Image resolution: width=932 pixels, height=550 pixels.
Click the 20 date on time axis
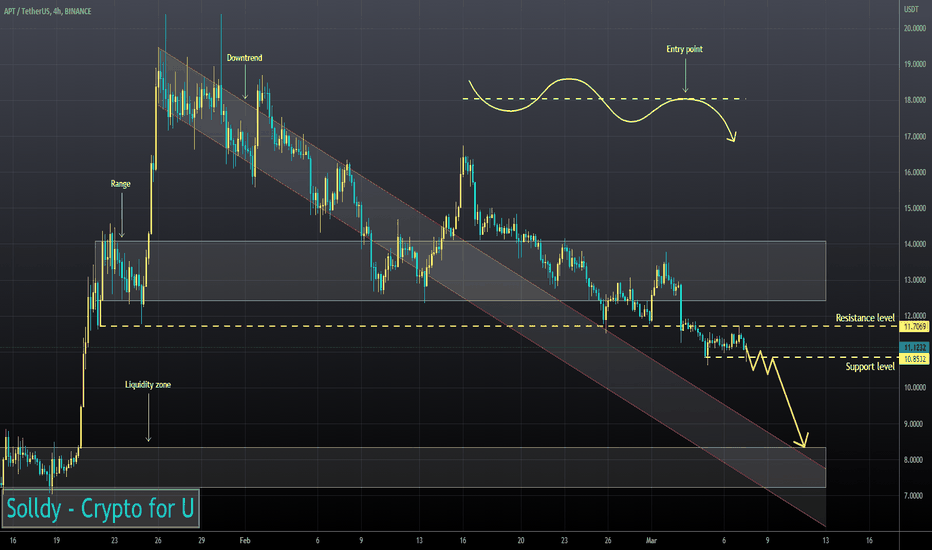521,540
